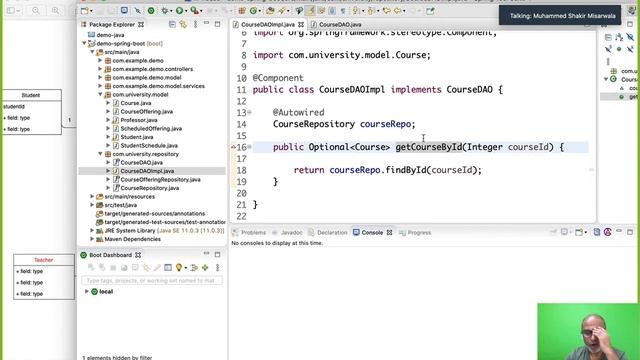The height and width of the screenshot is (360, 640).
Task: Collapse code folding at line 16
Action: [249, 147]
